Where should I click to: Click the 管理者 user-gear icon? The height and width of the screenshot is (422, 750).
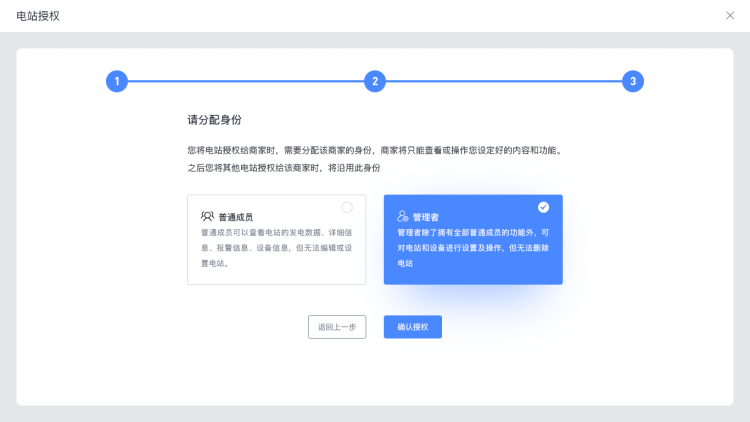[402, 216]
